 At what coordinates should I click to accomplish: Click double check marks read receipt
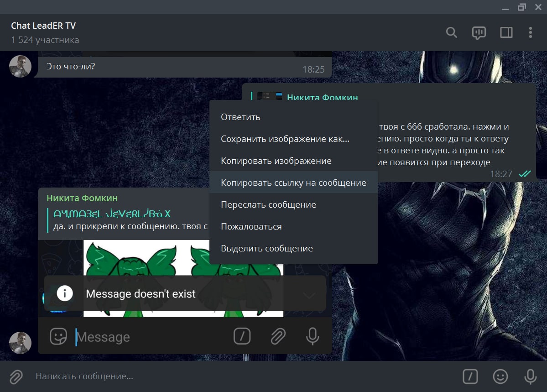(524, 174)
